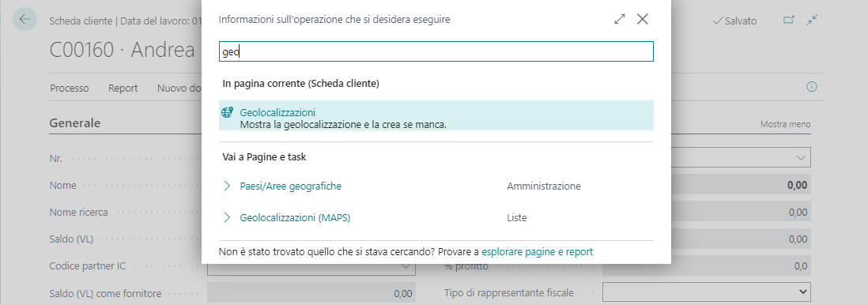Expand the Geolocalizzazioni (MAPS) chevron
The height and width of the screenshot is (305, 868).
coord(226,217)
